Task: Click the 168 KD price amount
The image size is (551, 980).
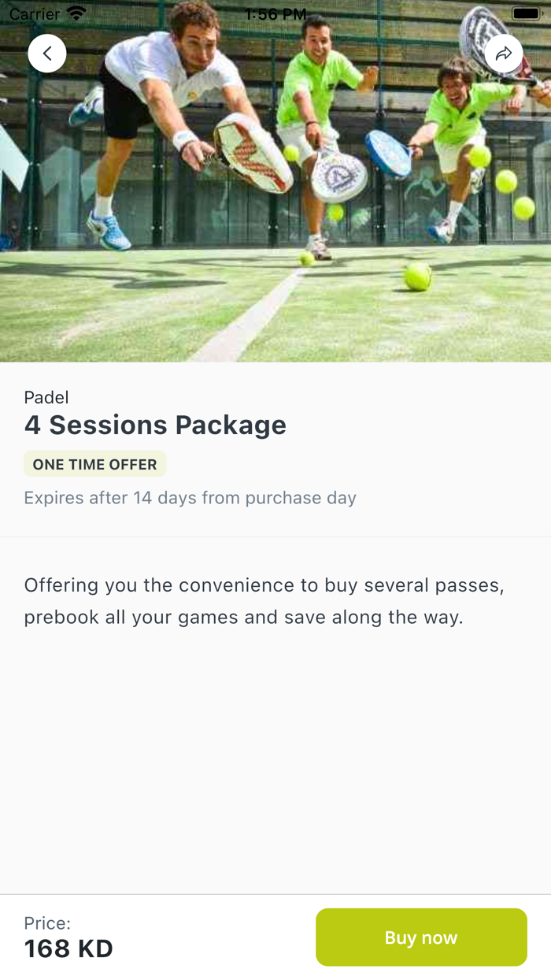Action: (68, 948)
